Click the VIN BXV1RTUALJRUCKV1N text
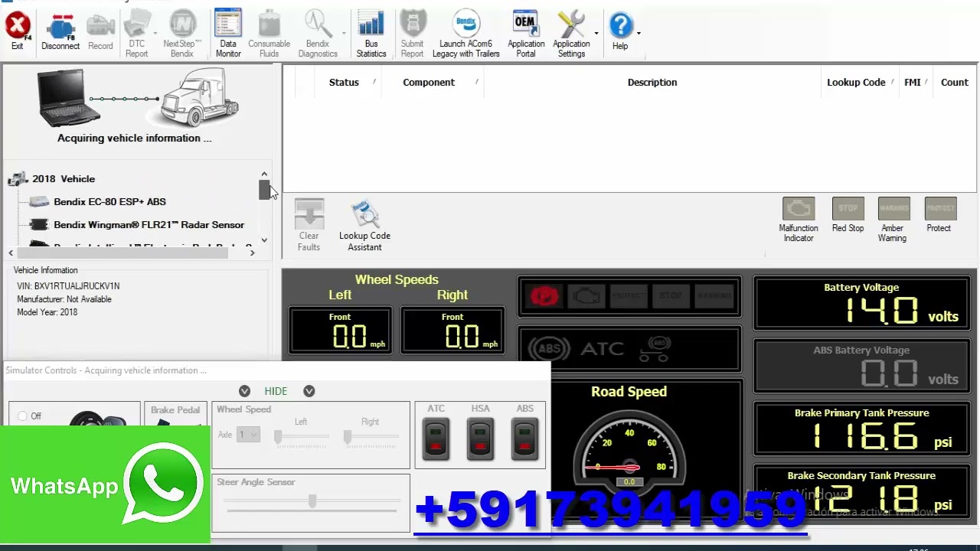Image resolution: width=980 pixels, height=551 pixels. [68, 286]
